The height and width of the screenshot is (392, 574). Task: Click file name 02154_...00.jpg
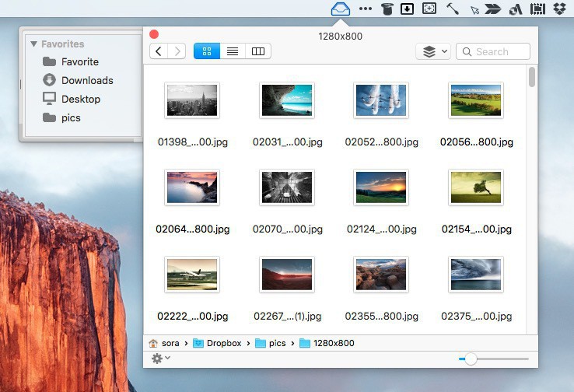476,229
